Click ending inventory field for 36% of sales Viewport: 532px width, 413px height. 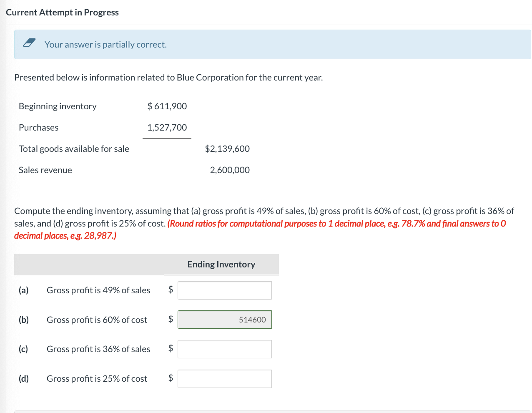point(225,349)
